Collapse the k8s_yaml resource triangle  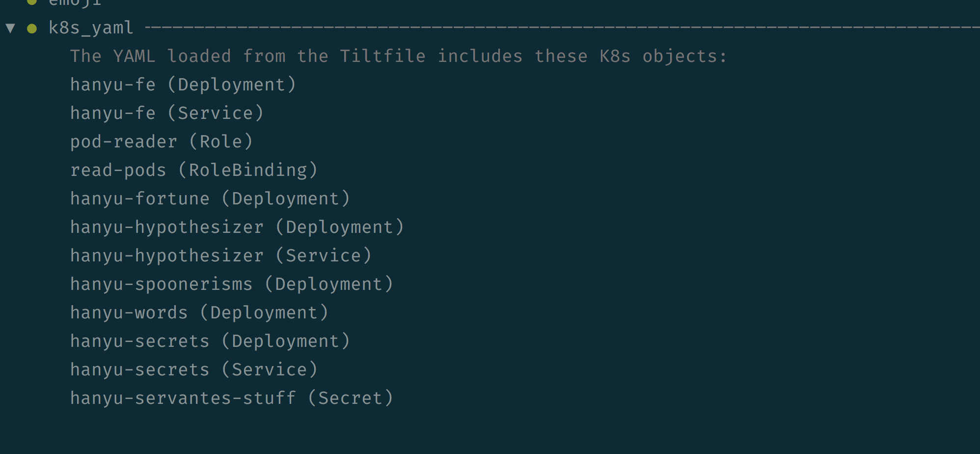point(10,28)
